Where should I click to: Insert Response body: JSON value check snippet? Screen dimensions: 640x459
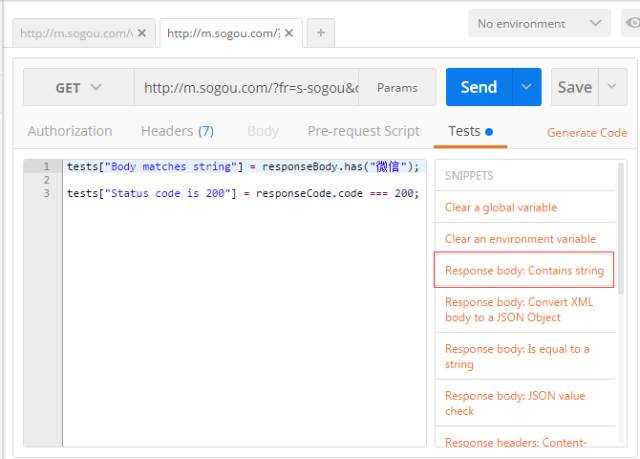[x=525, y=403]
